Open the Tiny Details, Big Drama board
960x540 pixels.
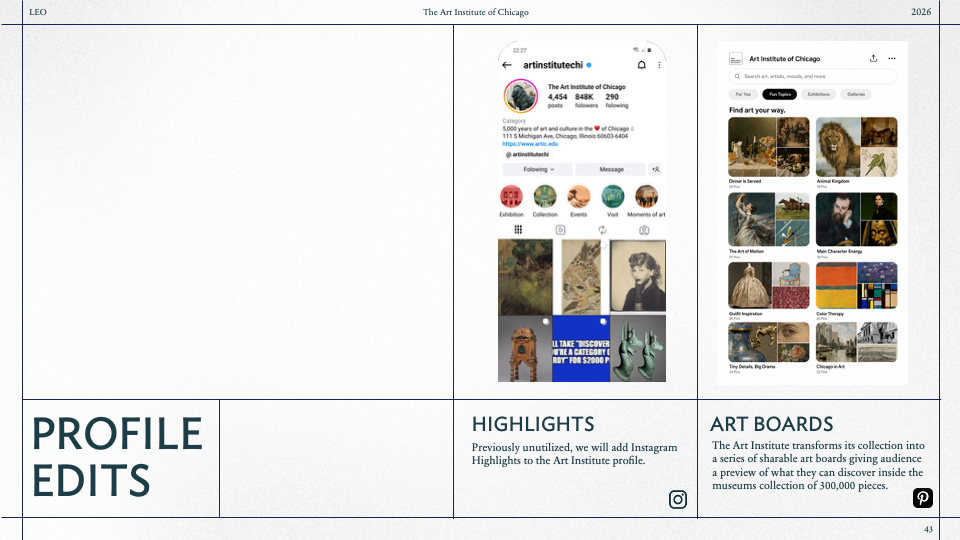pos(769,342)
